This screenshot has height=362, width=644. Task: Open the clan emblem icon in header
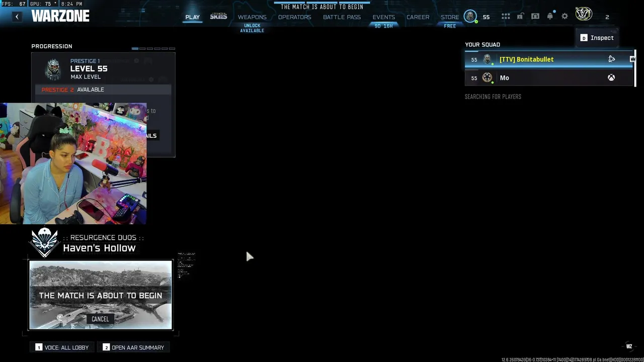pyautogui.click(x=584, y=14)
